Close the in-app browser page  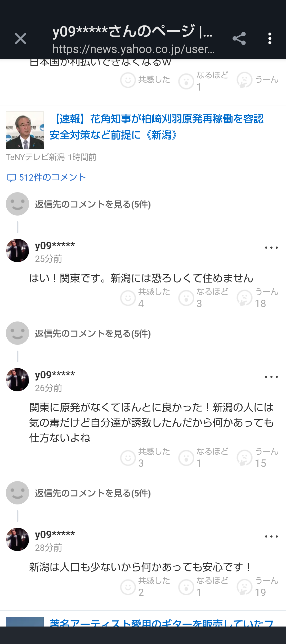(20, 39)
